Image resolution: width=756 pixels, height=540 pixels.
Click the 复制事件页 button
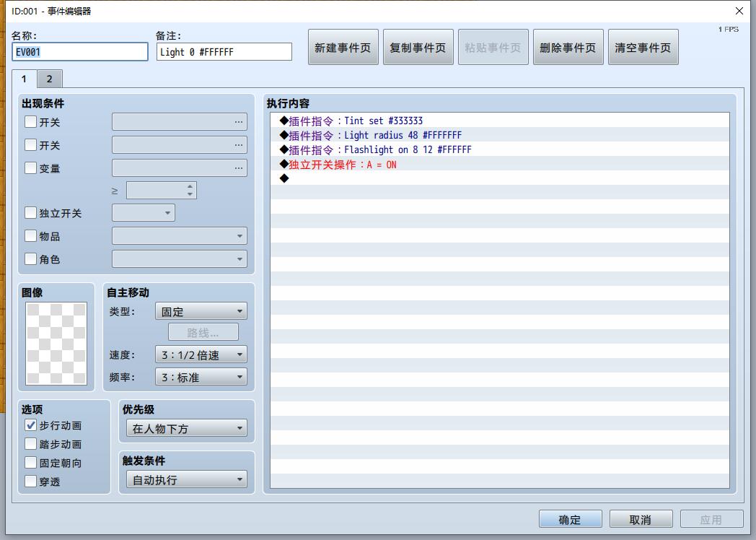[418, 48]
